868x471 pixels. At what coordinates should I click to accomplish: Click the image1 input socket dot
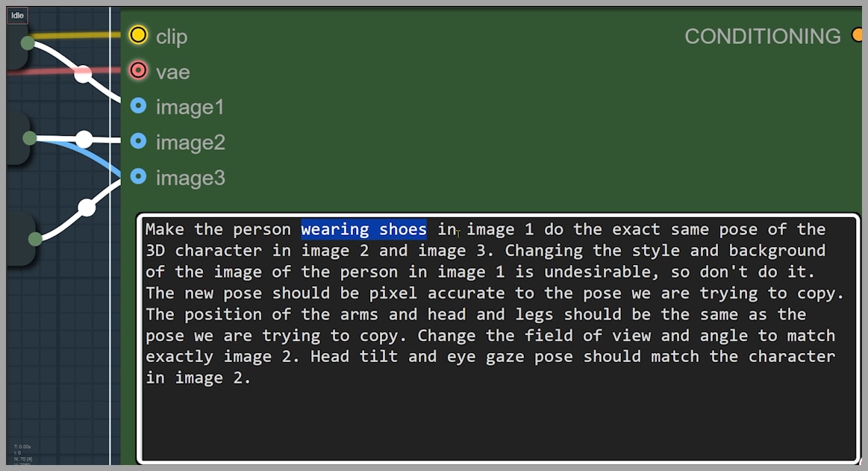tap(138, 106)
